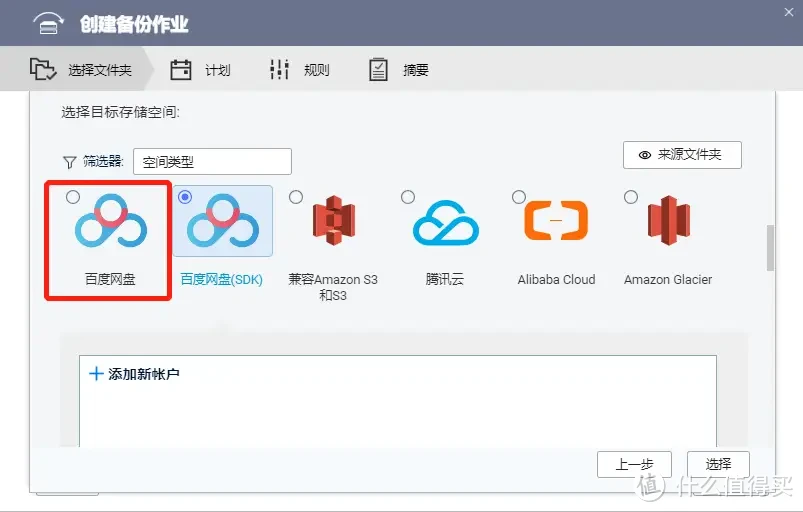
Task: Choose the 兼容Amazon S3 red bucket icon
Action: coord(334,220)
